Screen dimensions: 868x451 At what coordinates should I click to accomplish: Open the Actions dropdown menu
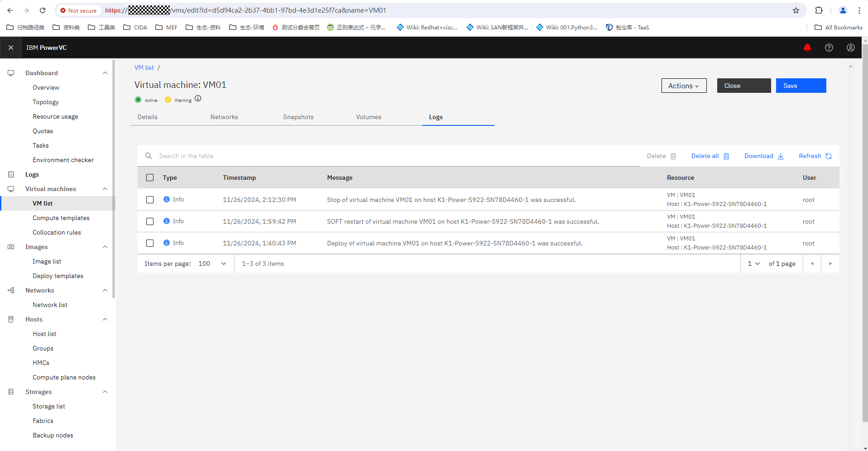pos(684,86)
